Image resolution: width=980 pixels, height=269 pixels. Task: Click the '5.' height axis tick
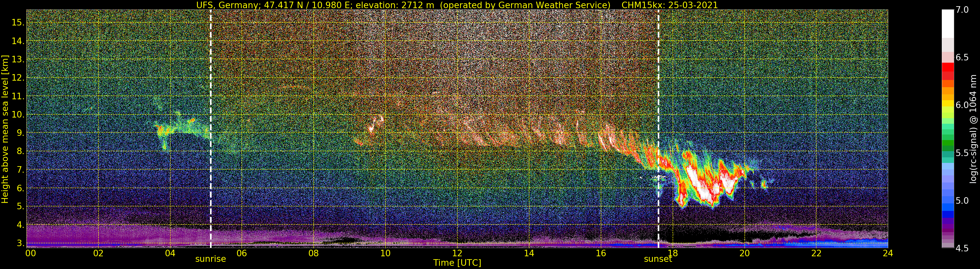pos(20,207)
